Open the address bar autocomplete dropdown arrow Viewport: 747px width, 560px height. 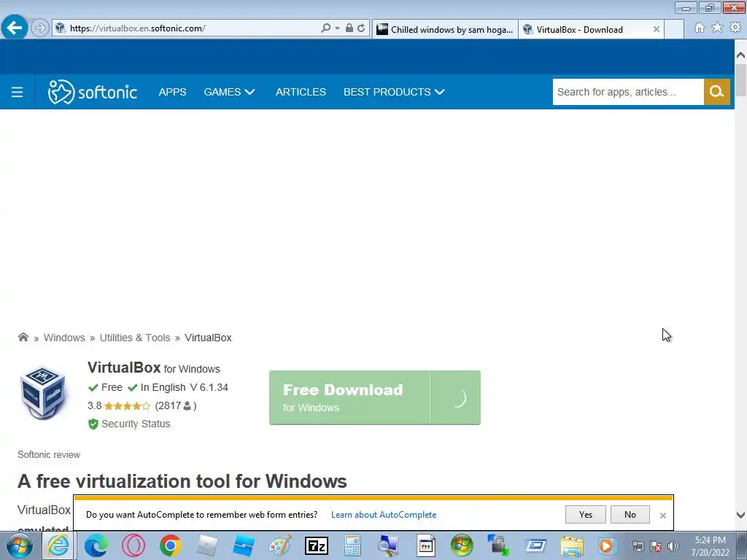tap(337, 28)
